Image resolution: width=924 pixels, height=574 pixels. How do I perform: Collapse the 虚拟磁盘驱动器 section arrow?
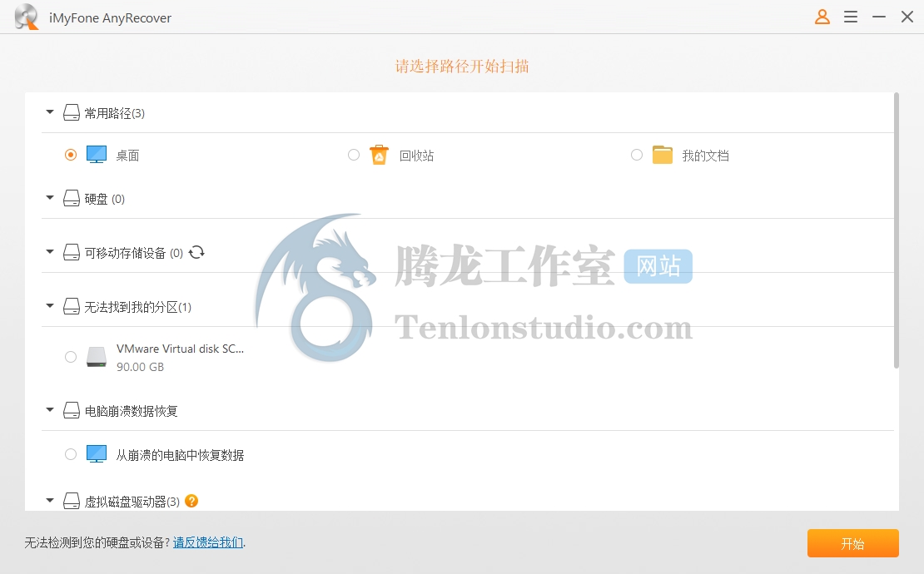coord(50,501)
